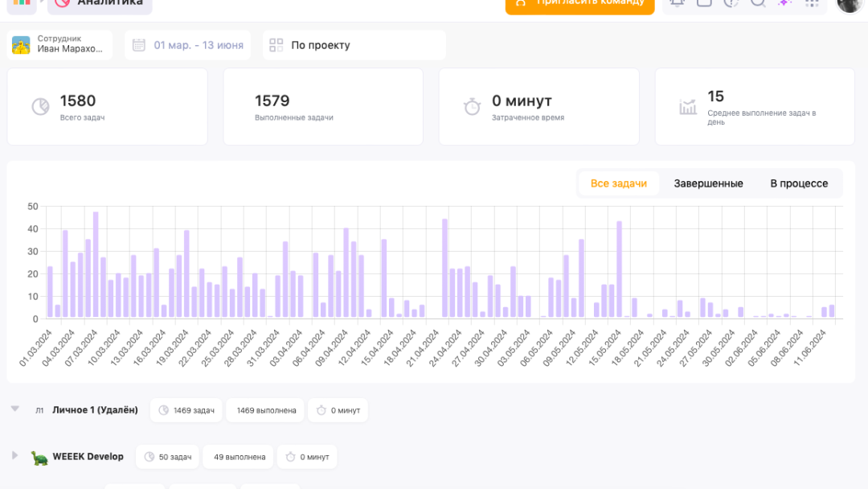The width and height of the screenshot is (868, 489).
Task: Switch to the В процессе tab
Action: pos(798,183)
